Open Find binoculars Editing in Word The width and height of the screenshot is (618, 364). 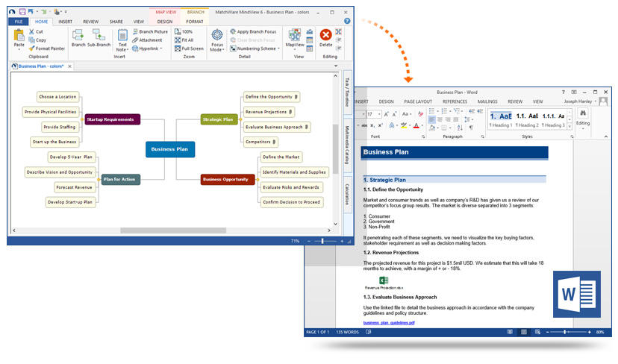582,114
